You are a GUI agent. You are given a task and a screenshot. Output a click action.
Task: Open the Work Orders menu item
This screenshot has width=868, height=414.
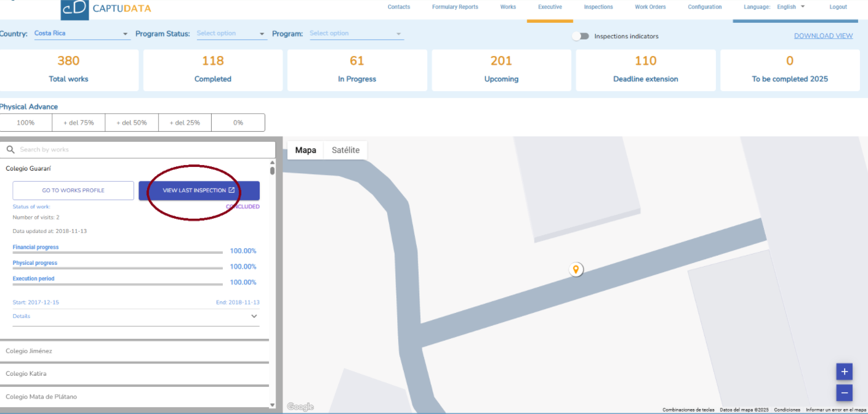point(649,7)
